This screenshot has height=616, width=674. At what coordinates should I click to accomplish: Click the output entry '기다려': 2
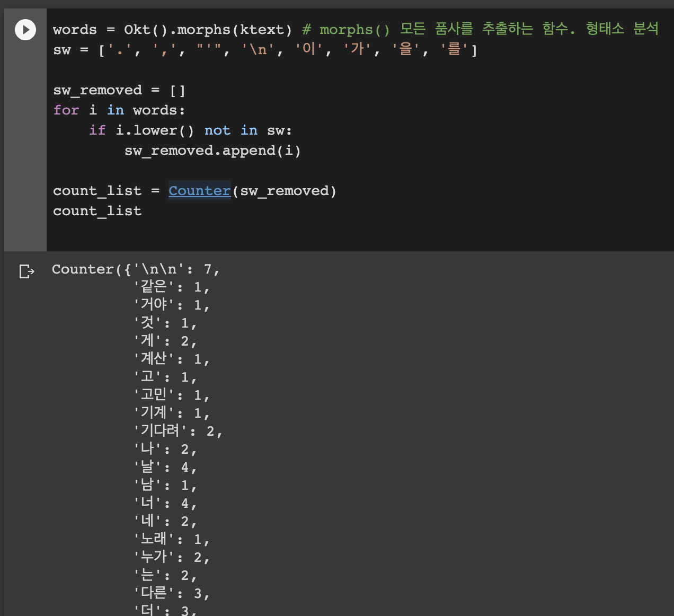pyautogui.click(x=178, y=432)
